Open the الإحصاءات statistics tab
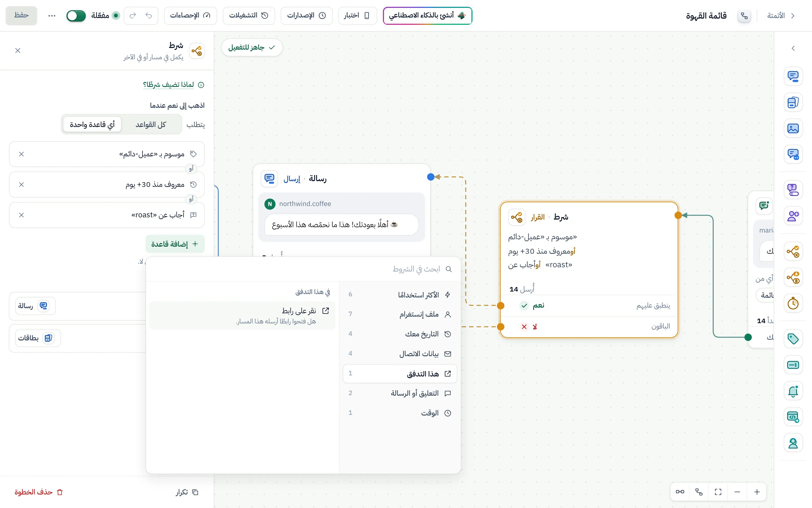The image size is (812, 508). click(190, 16)
